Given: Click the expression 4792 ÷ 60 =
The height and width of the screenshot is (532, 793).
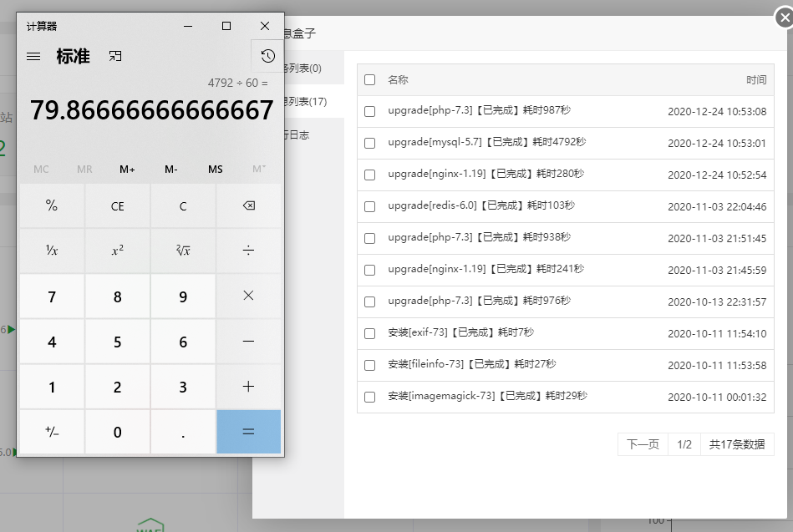Looking at the screenshot, I should tap(237, 83).
